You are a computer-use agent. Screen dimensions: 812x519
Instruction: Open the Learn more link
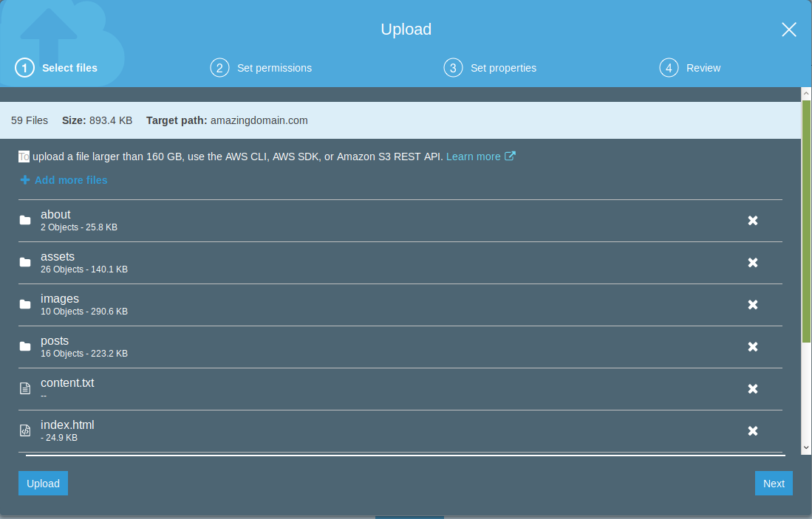coord(474,157)
